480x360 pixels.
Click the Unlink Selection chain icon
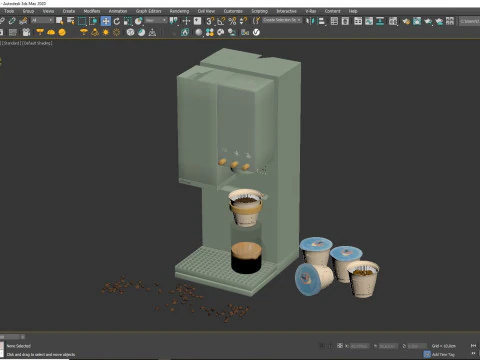(x=12, y=21)
